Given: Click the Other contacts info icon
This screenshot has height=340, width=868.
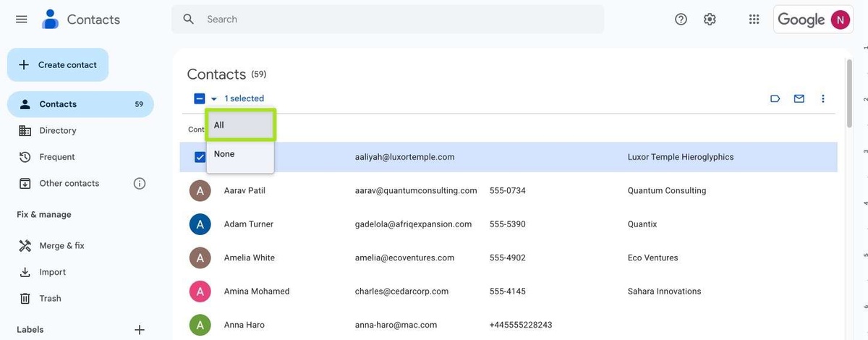Looking at the screenshot, I should point(140,184).
